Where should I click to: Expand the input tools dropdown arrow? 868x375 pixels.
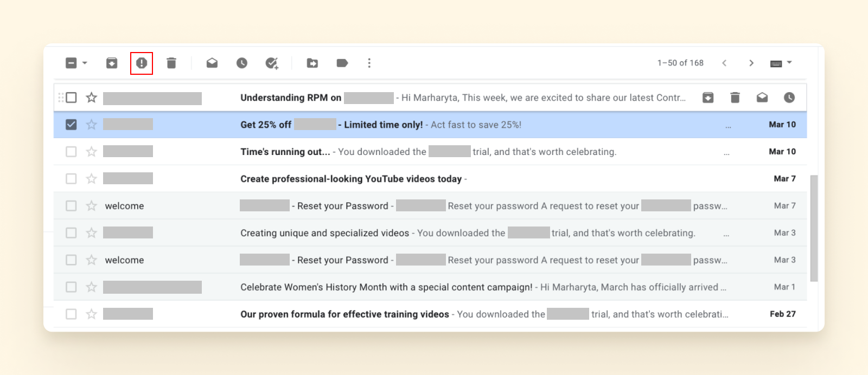pyautogui.click(x=789, y=63)
